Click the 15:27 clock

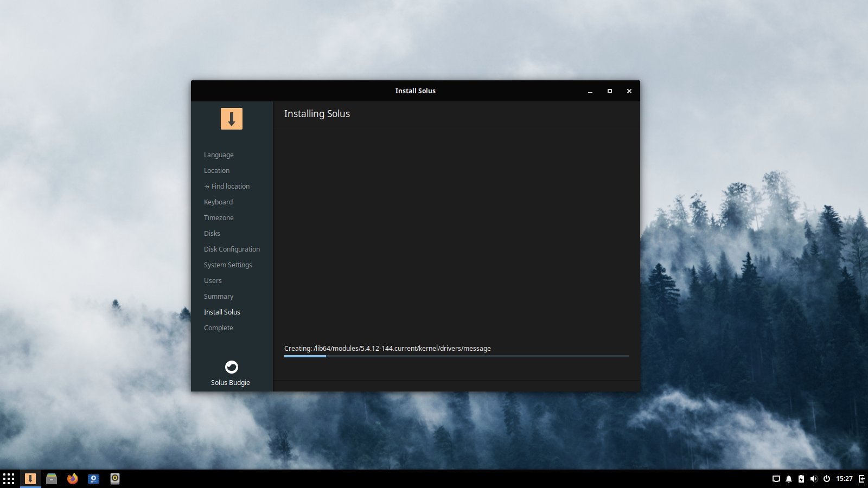844,479
